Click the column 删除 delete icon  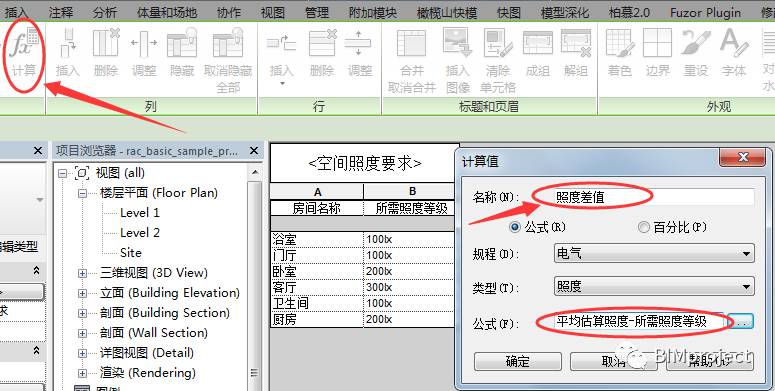click(106, 43)
